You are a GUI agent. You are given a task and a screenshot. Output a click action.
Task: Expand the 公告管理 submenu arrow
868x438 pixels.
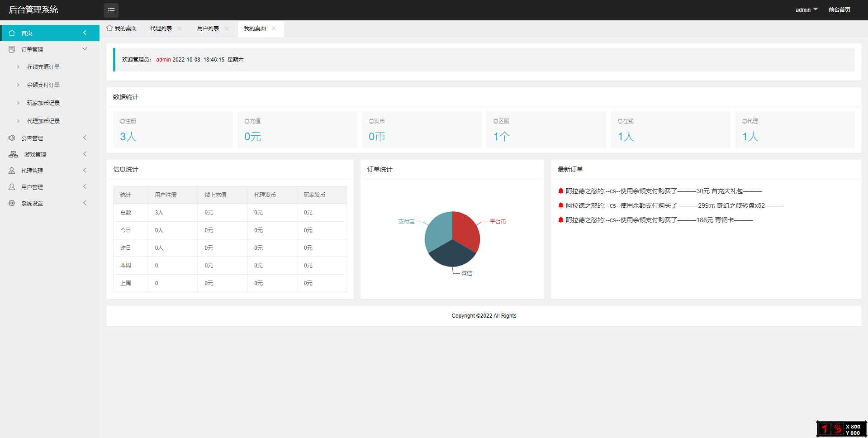(85, 138)
